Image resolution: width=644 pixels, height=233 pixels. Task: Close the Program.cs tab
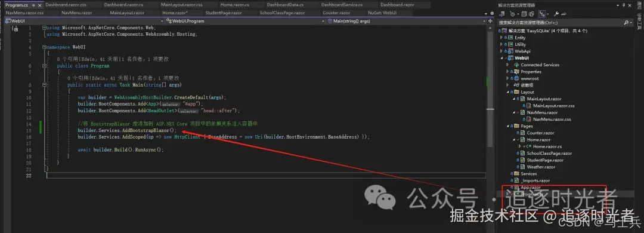(39, 5)
